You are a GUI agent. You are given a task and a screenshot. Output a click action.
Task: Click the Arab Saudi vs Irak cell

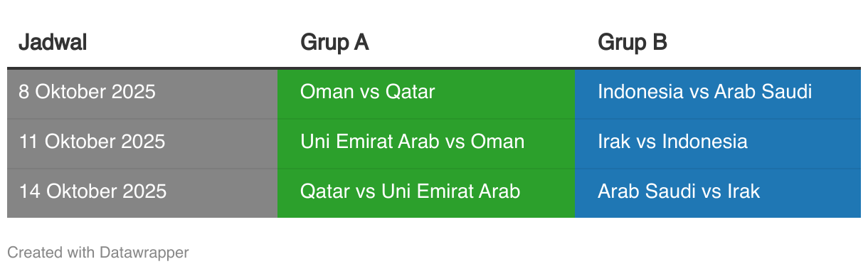pos(718,192)
